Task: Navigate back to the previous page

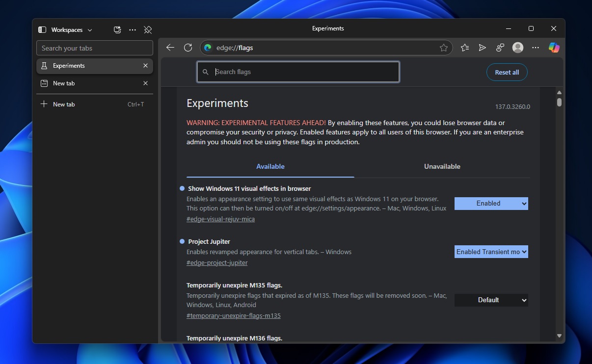Action: [170, 48]
